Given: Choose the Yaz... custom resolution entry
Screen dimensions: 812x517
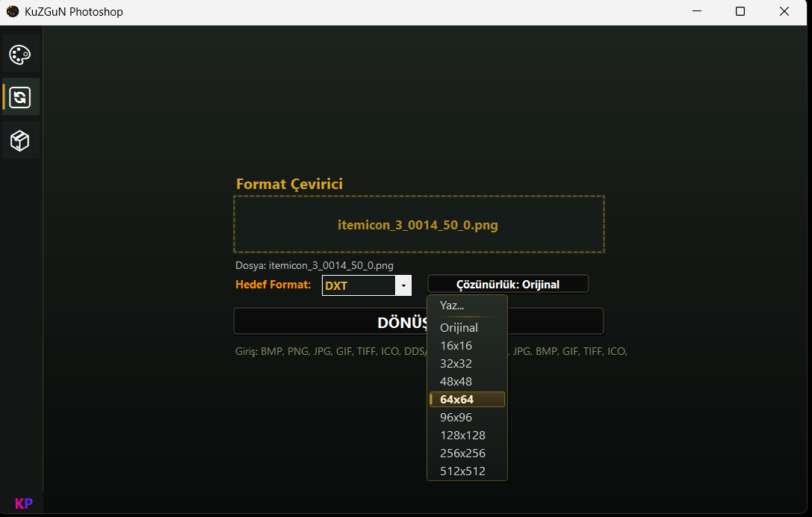Looking at the screenshot, I should pos(467,305).
